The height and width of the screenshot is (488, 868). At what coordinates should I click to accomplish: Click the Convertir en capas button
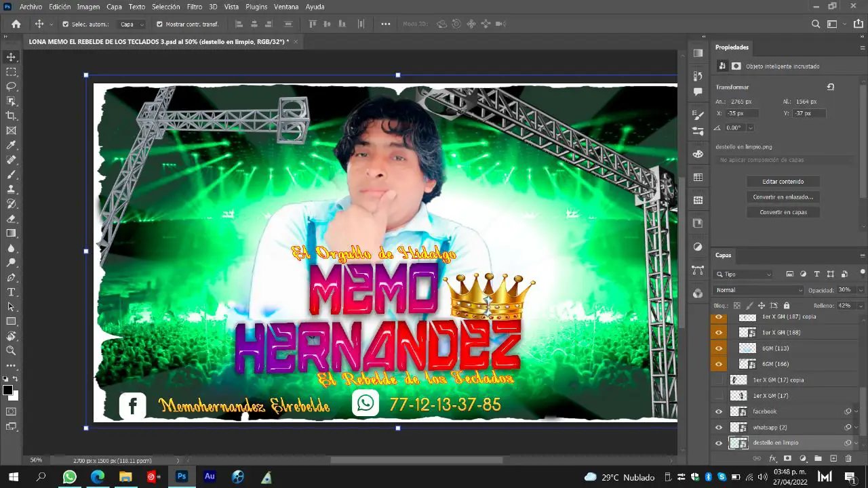(783, 212)
